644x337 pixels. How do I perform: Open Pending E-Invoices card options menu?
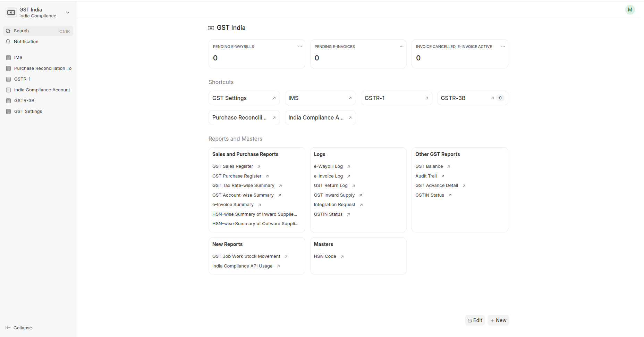click(x=401, y=47)
